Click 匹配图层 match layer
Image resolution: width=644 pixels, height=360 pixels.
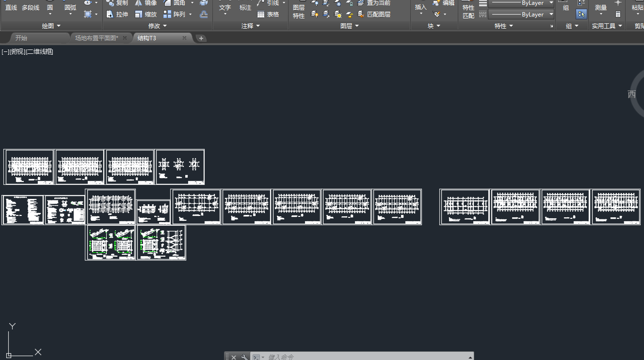374,15
